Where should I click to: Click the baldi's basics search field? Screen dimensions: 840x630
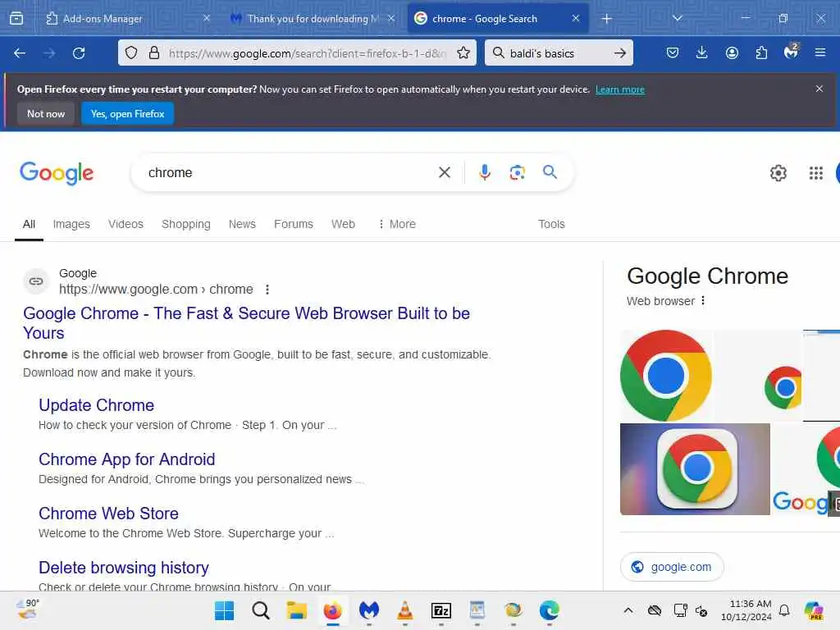(558, 53)
